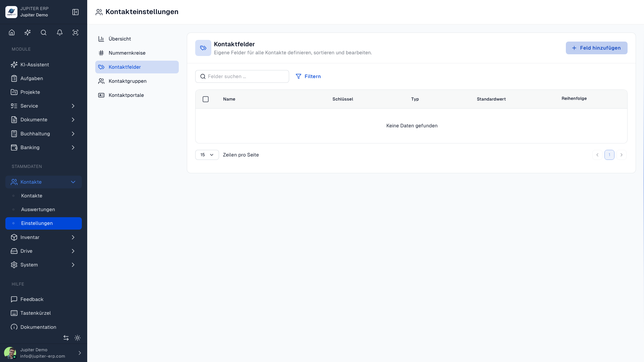
Task: Open the global search icon
Action: coord(44,33)
